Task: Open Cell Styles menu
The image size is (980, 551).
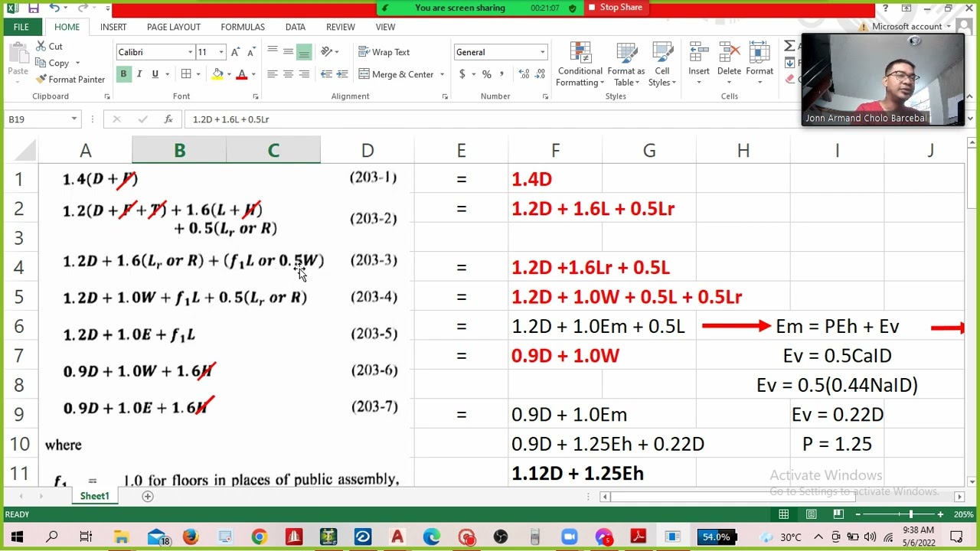Action: (662, 64)
